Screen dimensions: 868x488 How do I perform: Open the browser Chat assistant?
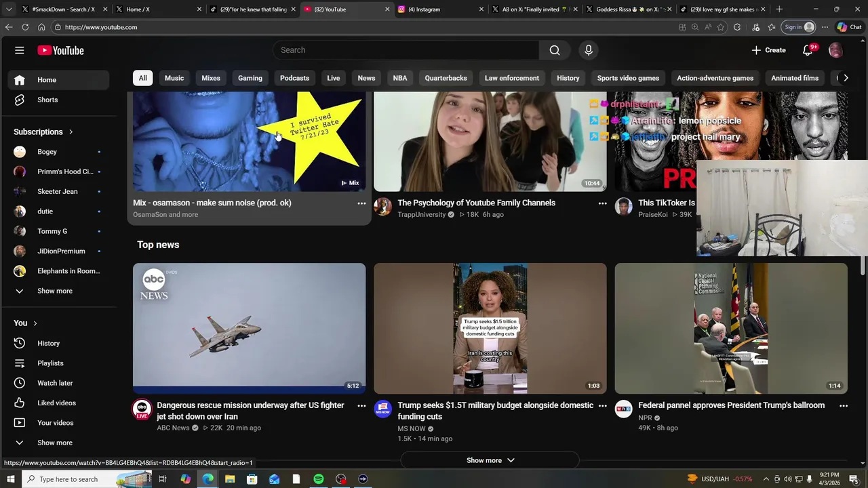pos(849,27)
